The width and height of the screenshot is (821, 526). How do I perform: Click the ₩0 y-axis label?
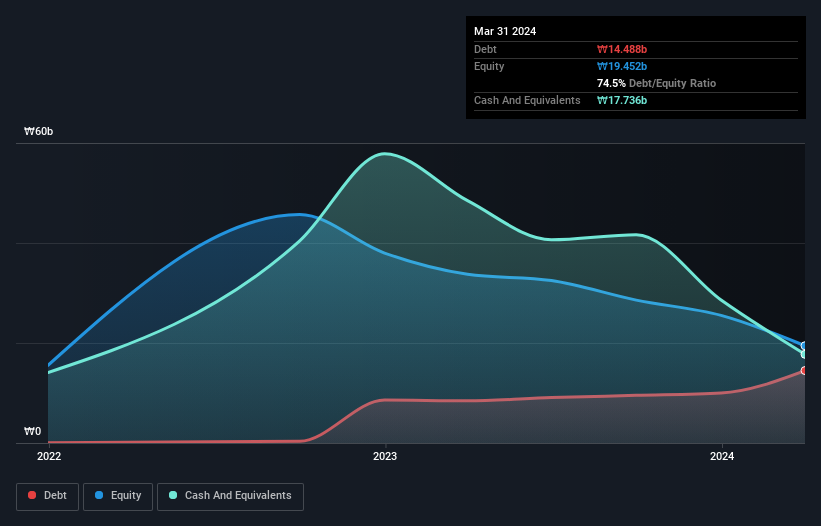[x=32, y=431]
